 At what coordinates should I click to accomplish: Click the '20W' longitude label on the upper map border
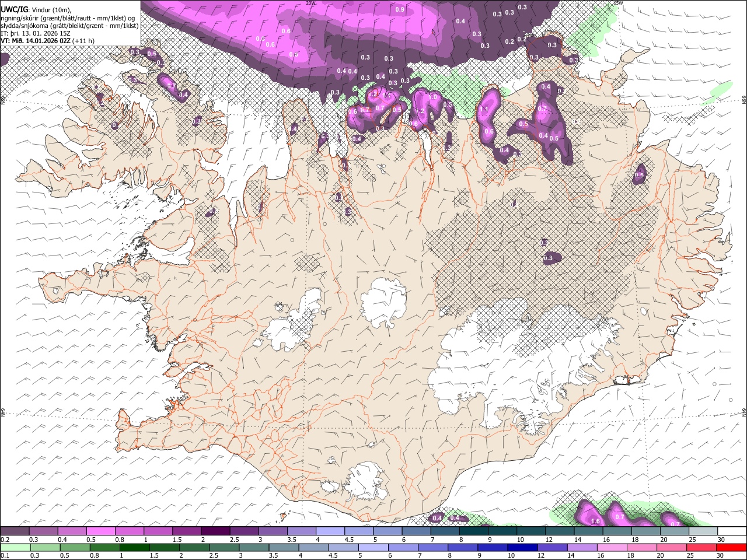click(x=310, y=3)
